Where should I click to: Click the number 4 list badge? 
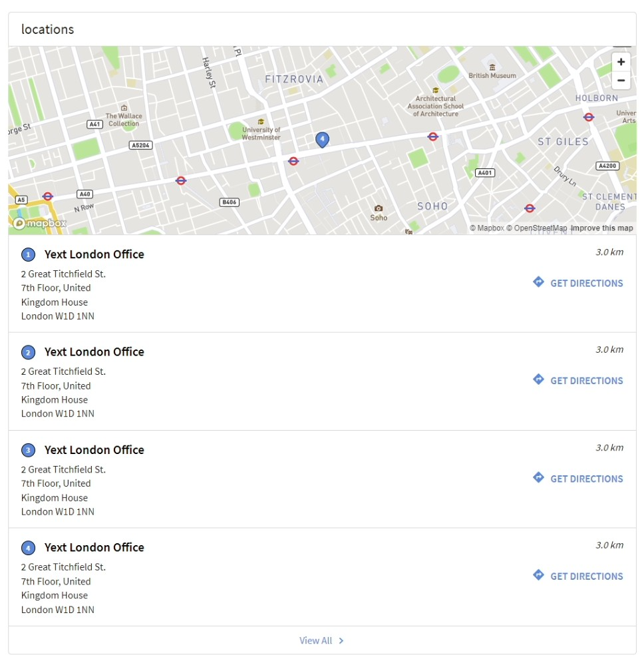pyautogui.click(x=28, y=548)
